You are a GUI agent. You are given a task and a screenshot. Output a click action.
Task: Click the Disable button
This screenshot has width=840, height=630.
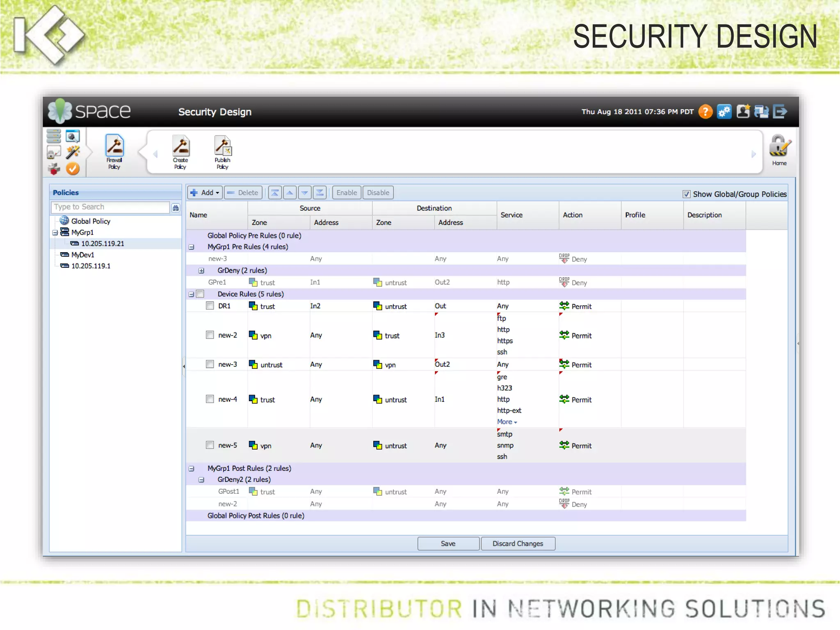tap(378, 192)
